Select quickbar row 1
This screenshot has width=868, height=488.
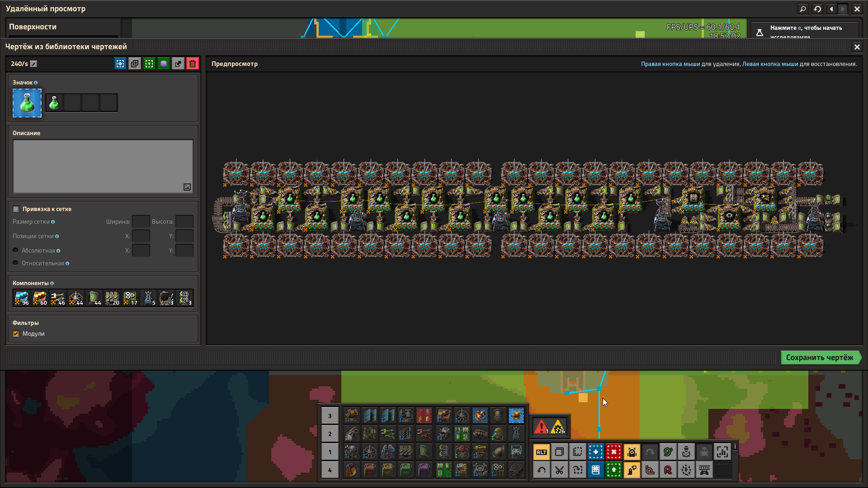click(x=330, y=452)
